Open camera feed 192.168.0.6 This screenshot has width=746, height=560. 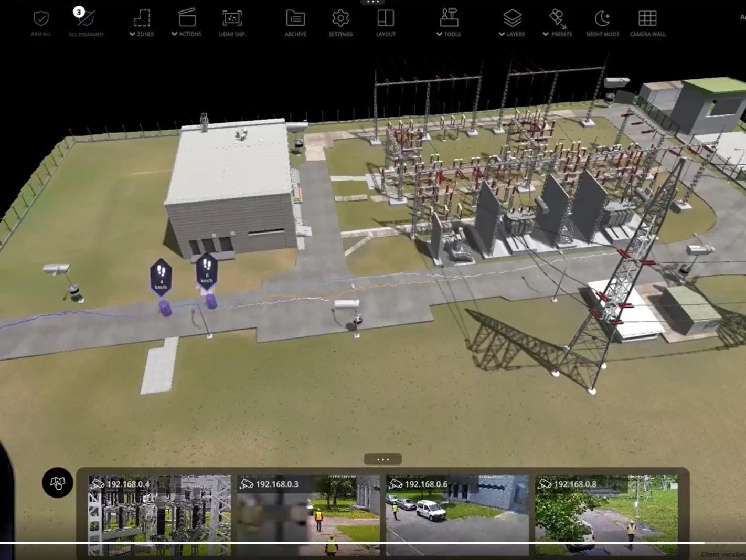[457, 515]
